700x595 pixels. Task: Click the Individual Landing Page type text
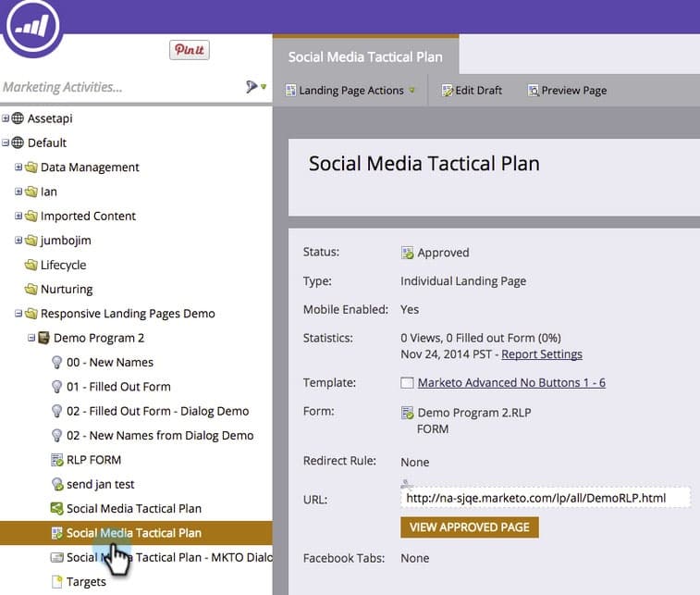coord(463,281)
